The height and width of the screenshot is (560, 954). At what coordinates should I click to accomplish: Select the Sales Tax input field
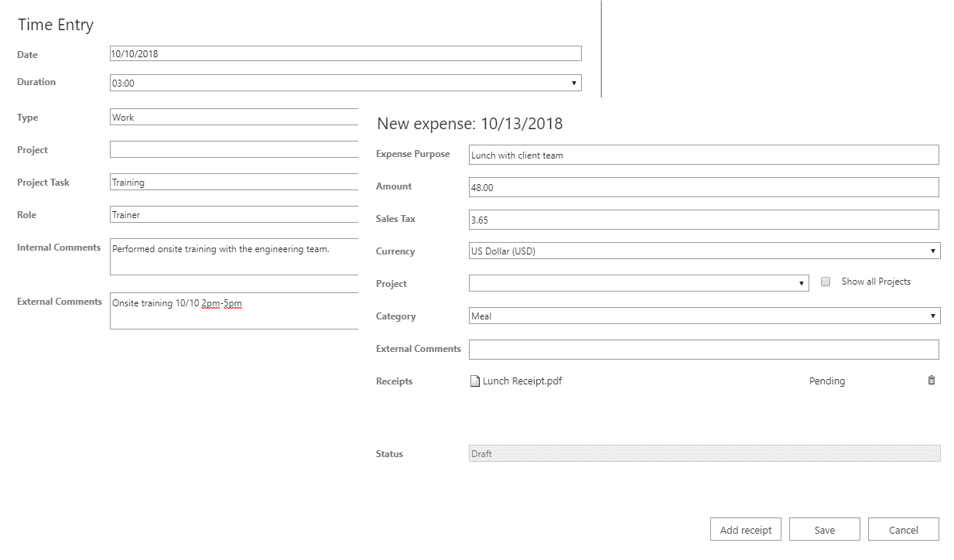pyautogui.click(x=703, y=220)
